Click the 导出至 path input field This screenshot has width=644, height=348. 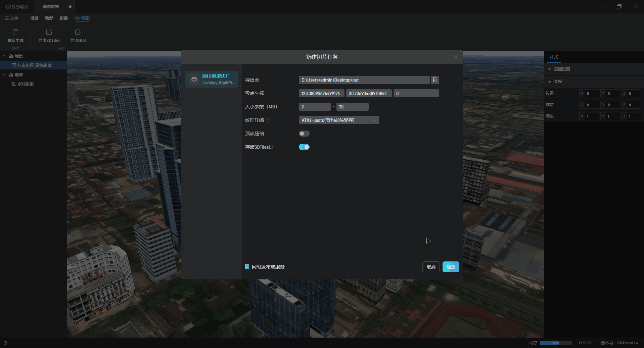(x=364, y=80)
